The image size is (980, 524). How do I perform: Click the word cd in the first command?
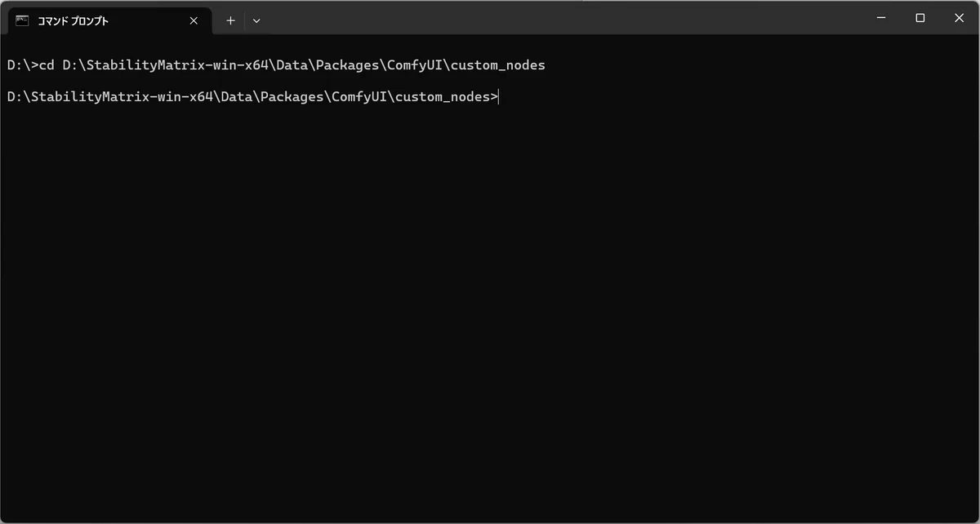pos(47,64)
